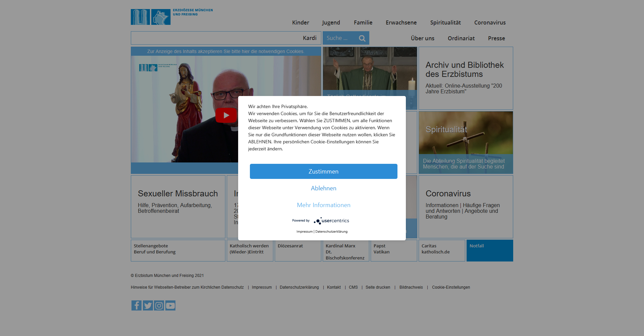
Task: Open the Facebook page icon
Action: 137,305
